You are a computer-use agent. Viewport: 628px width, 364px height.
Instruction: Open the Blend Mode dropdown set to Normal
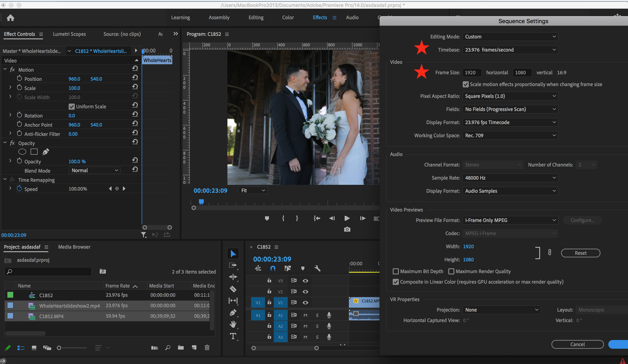click(94, 170)
